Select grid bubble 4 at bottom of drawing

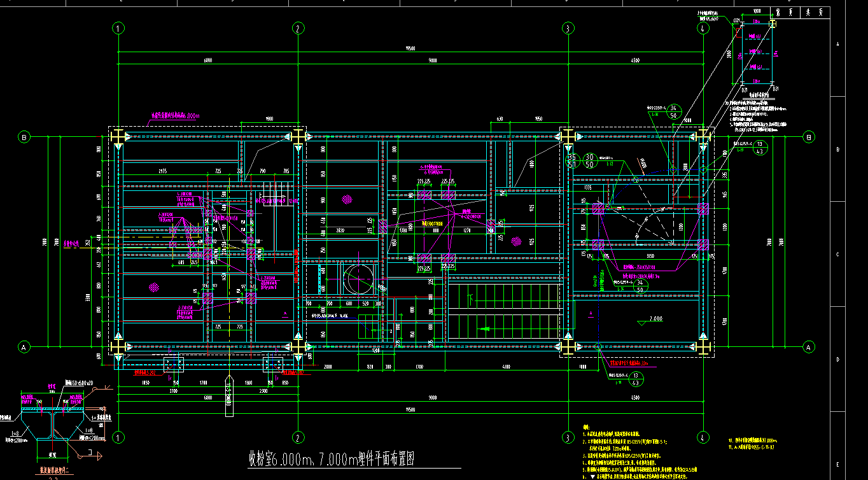point(703,437)
